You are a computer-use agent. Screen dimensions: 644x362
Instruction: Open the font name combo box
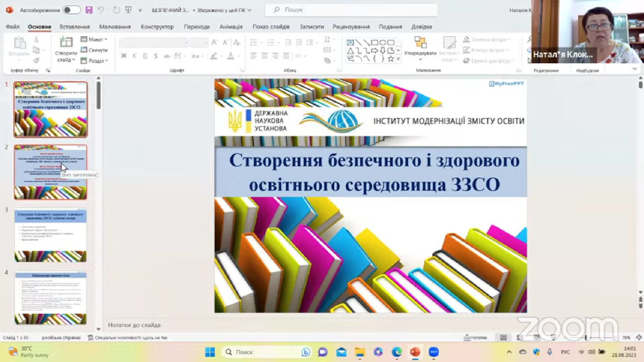click(154, 42)
